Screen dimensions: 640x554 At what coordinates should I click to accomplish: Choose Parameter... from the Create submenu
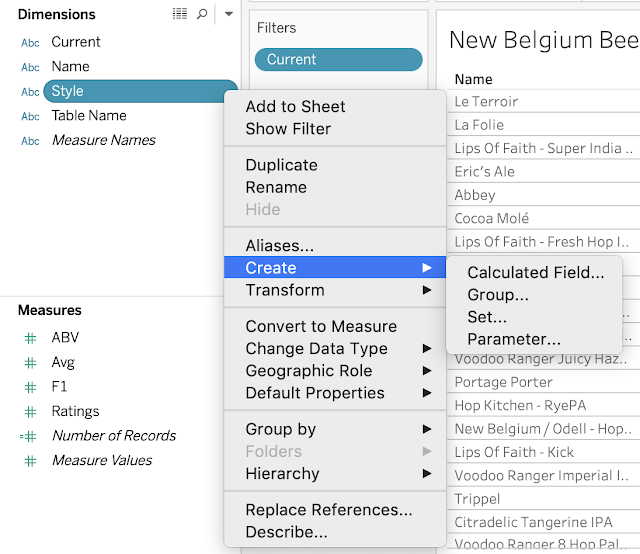513,339
